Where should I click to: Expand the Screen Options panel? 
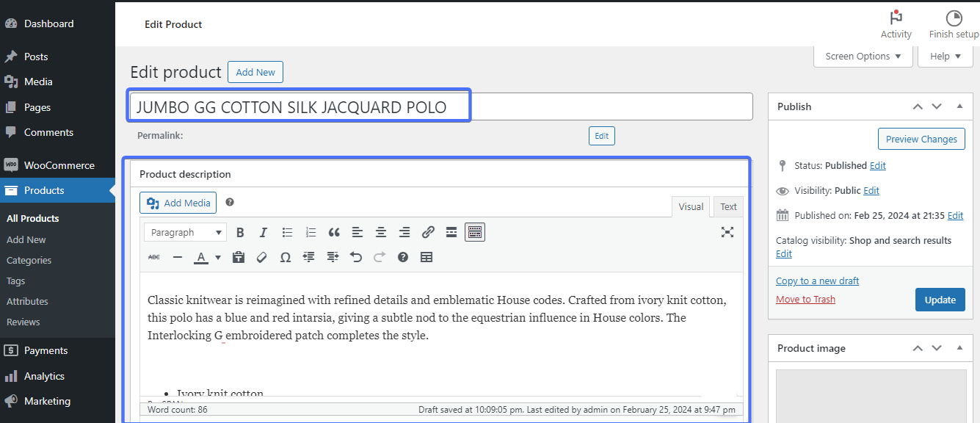pos(863,57)
